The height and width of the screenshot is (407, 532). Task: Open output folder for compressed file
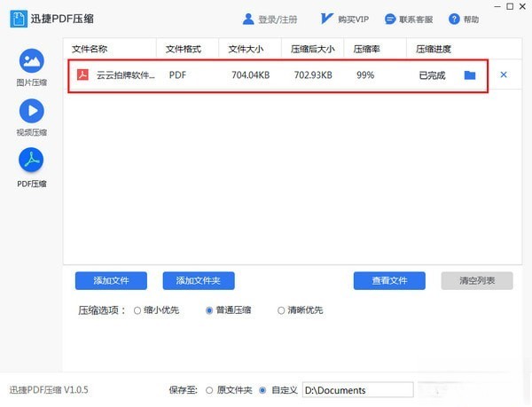[x=470, y=75]
